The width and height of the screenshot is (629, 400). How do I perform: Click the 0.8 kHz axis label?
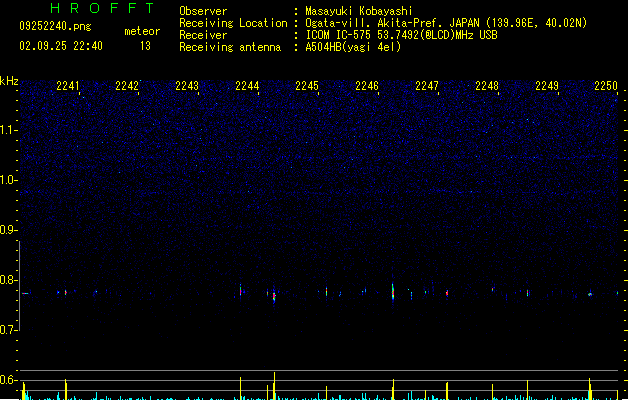tap(8, 280)
